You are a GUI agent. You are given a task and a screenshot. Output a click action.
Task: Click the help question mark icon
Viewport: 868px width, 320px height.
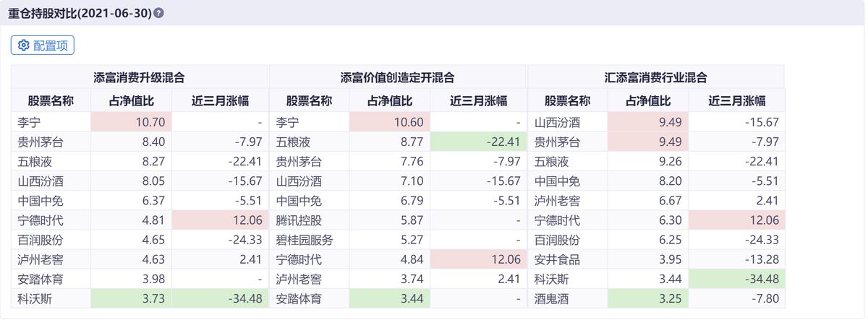pos(159,13)
